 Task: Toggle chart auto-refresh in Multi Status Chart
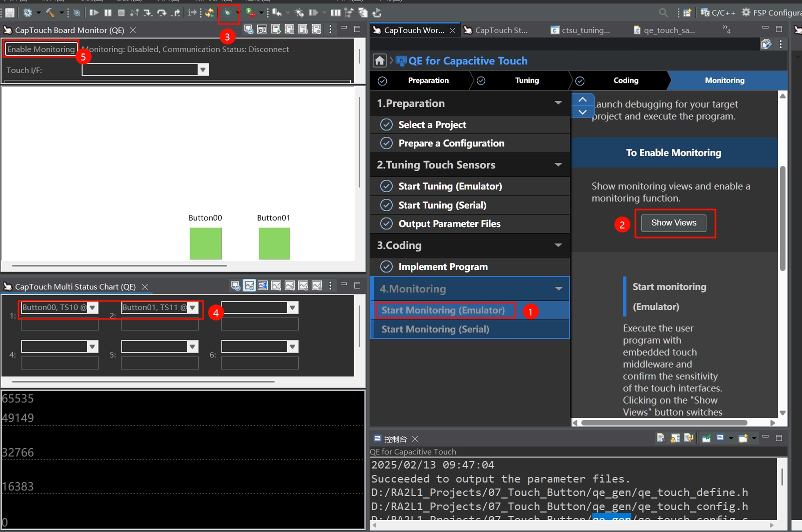point(249,285)
